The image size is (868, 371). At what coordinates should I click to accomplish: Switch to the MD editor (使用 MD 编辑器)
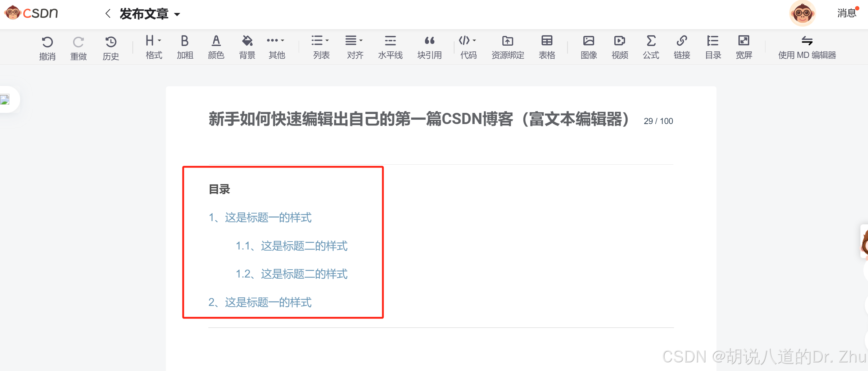807,47
